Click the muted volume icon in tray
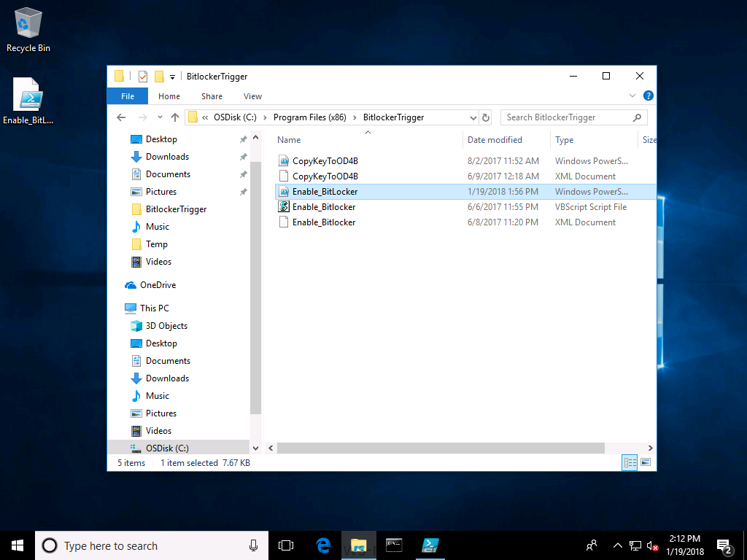The width and height of the screenshot is (747, 560). (651, 545)
